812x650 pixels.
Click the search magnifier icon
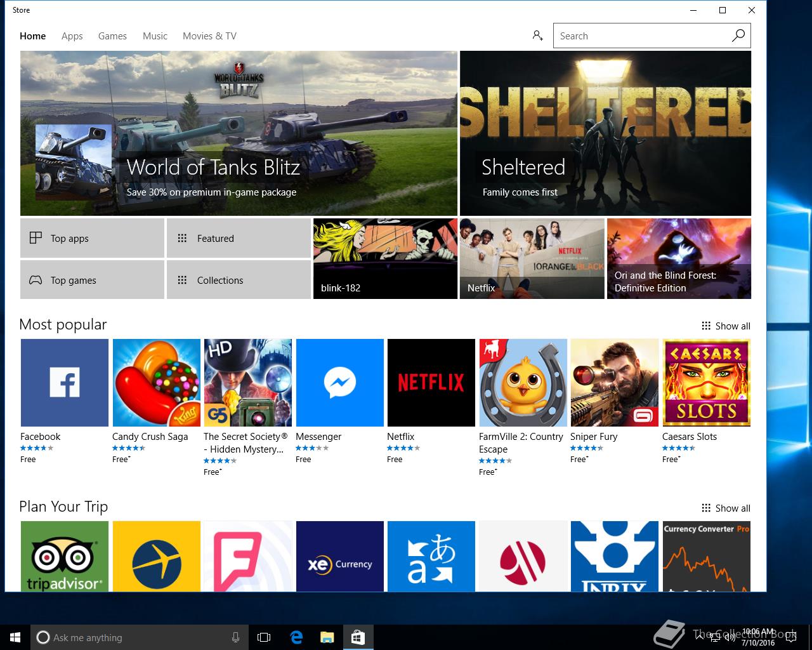(x=738, y=36)
